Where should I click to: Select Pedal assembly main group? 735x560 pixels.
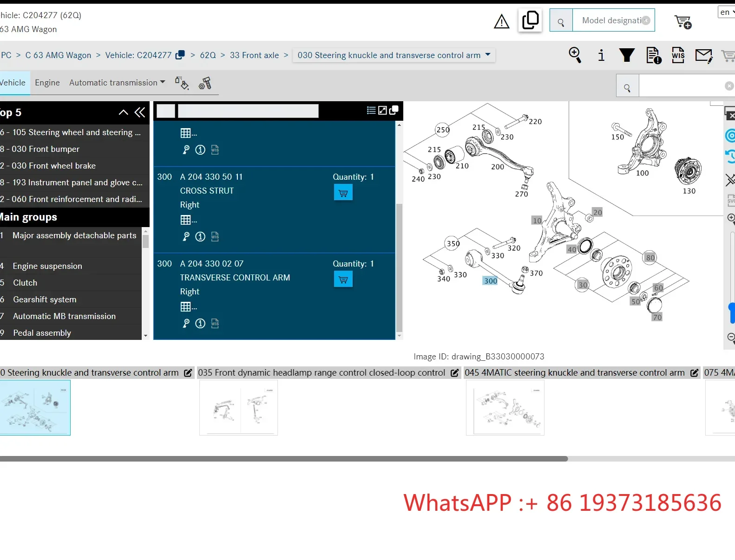[x=71, y=333]
